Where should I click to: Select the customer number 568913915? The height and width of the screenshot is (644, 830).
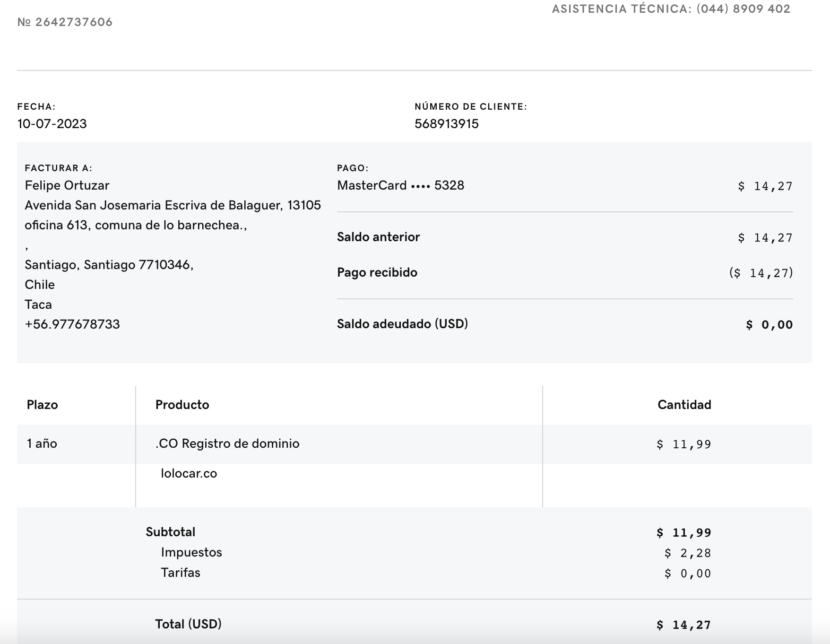tap(446, 124)
